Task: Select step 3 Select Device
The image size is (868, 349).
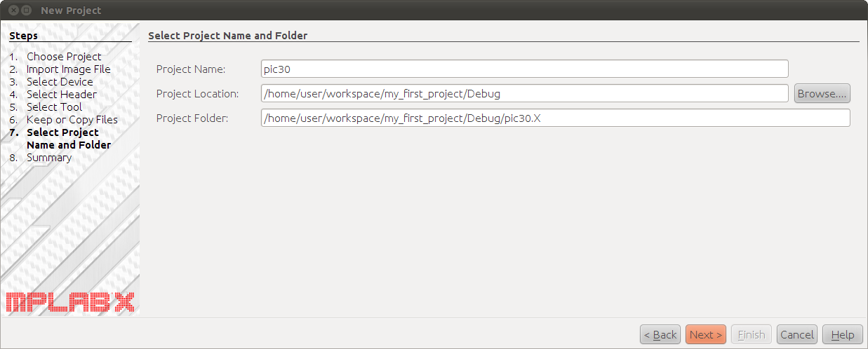Action: [60, 82]
